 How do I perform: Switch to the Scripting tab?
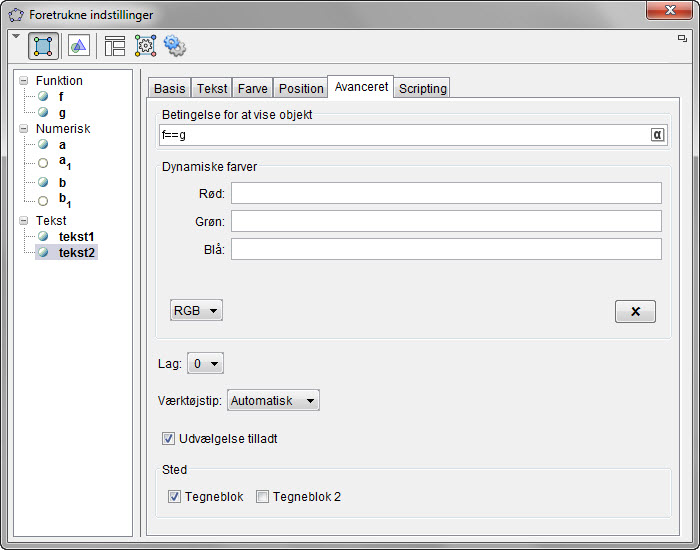[x=422, y=88]
